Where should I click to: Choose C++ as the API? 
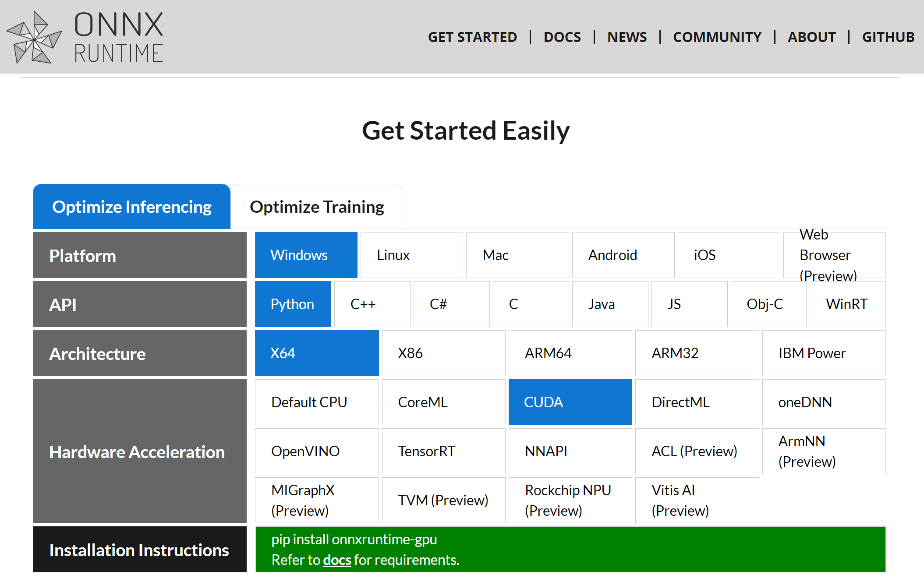click(372, 304)
